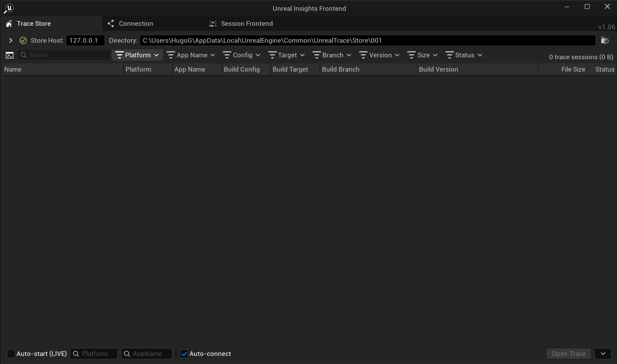Open the explore trace store directory icon

pyautogui.click(x=605, y=40)
